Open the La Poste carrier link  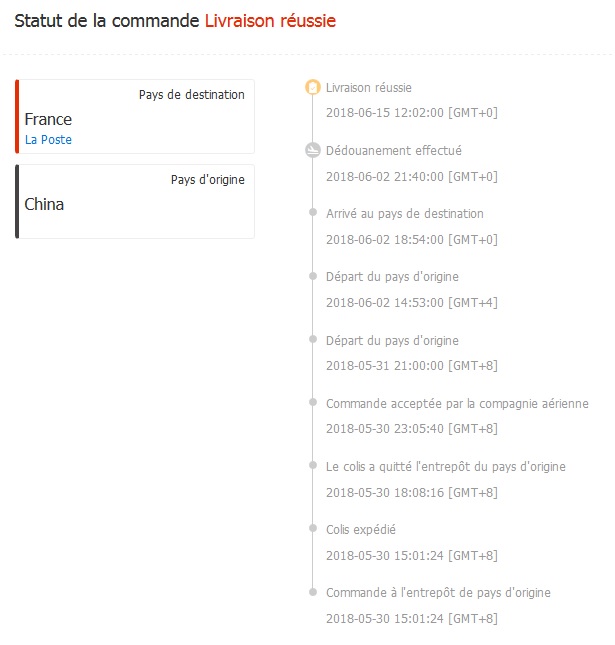coord(48,140)
